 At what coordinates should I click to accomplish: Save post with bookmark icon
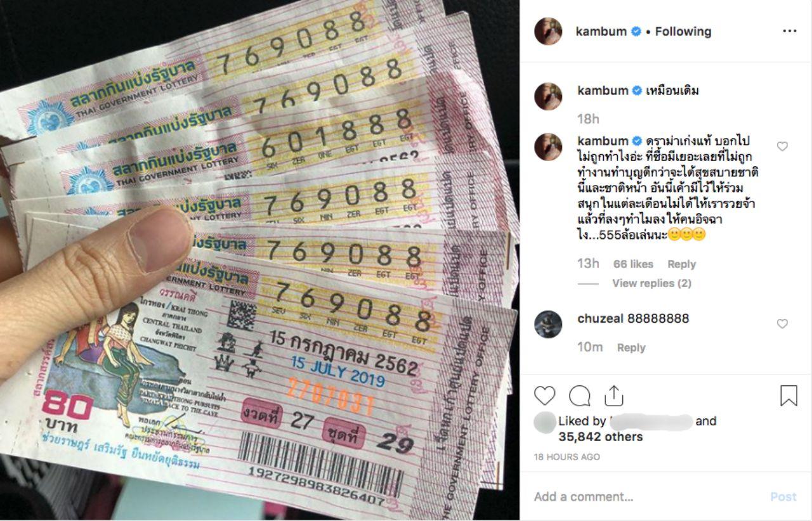tap(789, 396)
